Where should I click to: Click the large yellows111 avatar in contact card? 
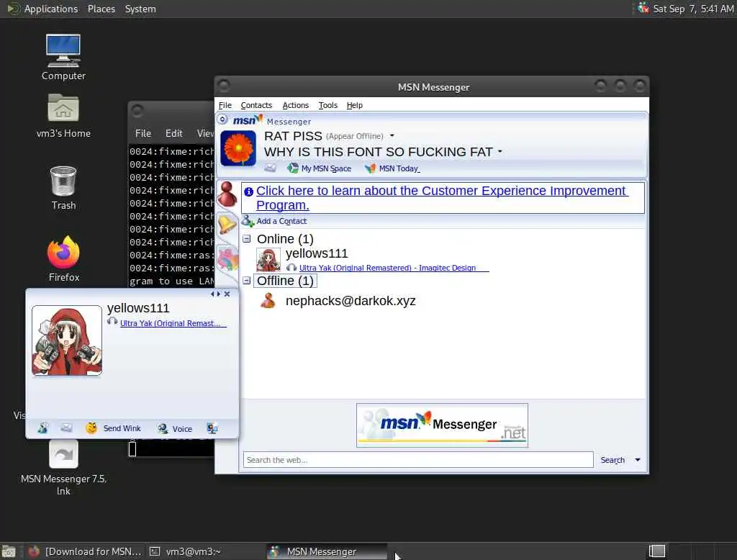click(67, 340)
